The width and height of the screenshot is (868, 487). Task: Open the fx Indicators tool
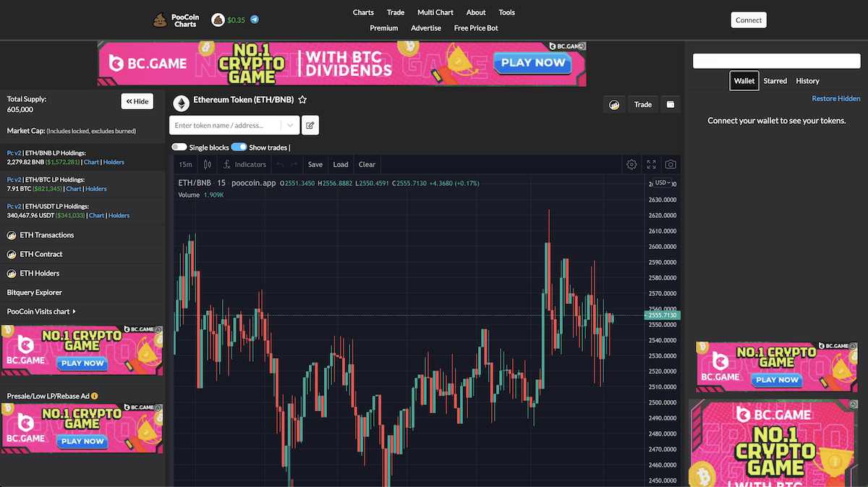(x=244, y=164)
